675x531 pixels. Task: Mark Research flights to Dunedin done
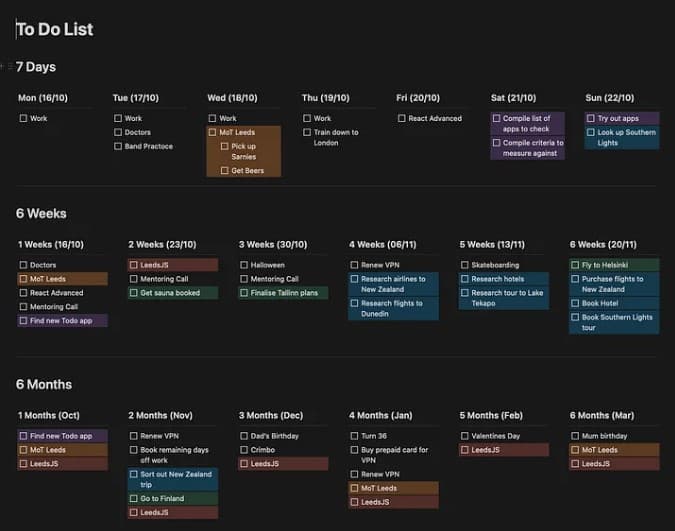point(354,303)
